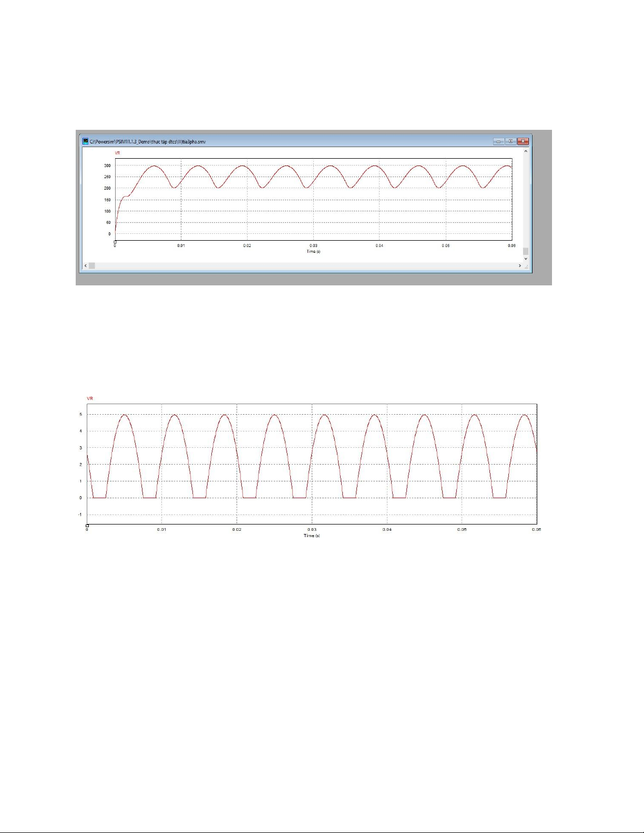Screen dimensions: 644x833
Task: Select the VR label in the lower graph
Action: tap(90, 399)
